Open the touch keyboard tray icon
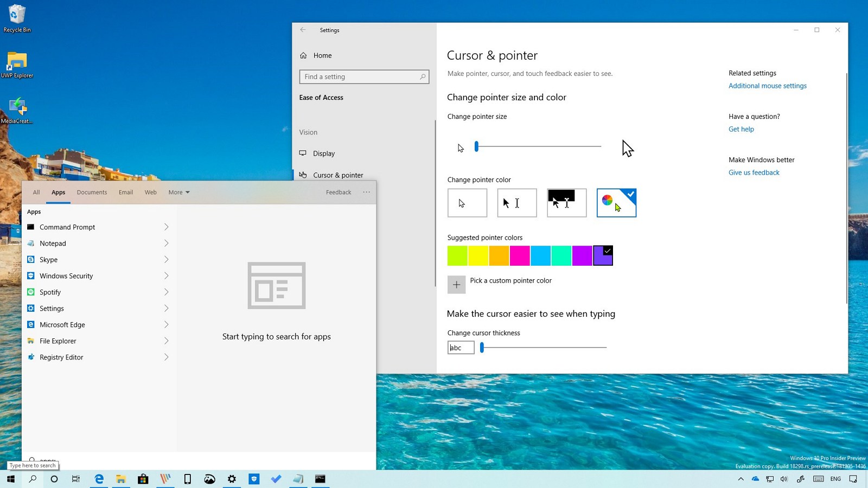This screenshot has width=868, height=488. pos(819,479)
